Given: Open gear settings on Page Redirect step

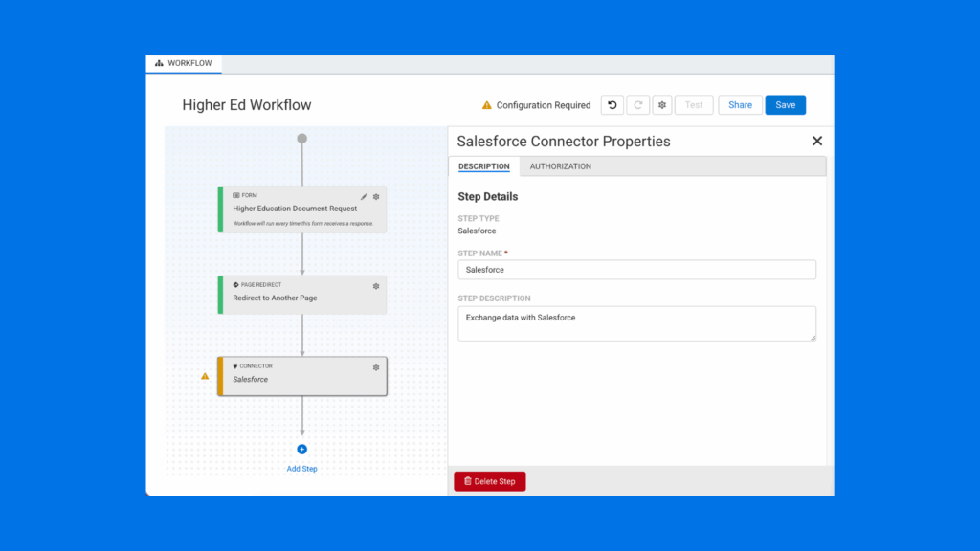Looking at the screenshot, I should click(376, 285).
